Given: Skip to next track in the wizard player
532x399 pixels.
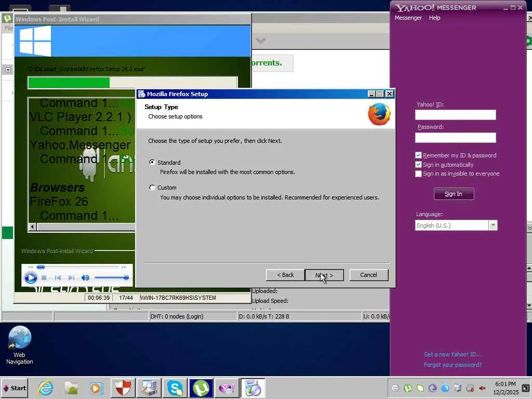Looking at the screenshot, I should [71, 278].
